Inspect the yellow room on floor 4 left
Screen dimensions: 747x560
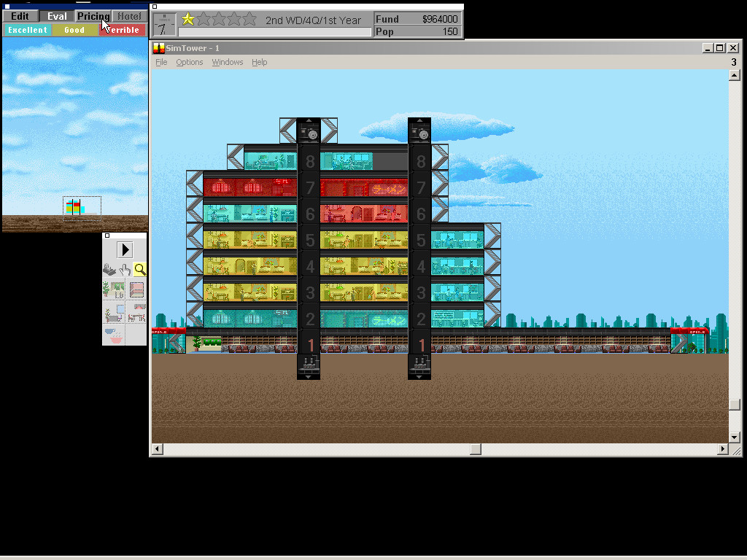click(x=250, y=265)
